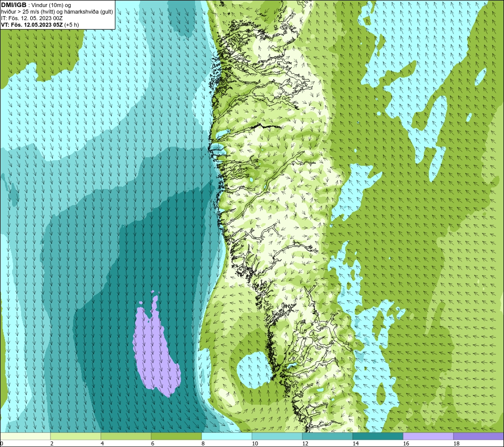The height and width of the screenshot is (447, 504).
Task: Click the 2–4 m/s light green legend swatch
Action: pos(76,436)
